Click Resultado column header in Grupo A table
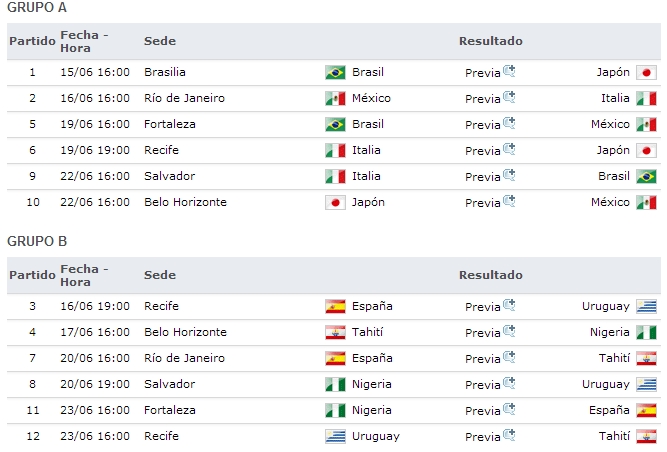667x452 pixels. coord(490,41)
